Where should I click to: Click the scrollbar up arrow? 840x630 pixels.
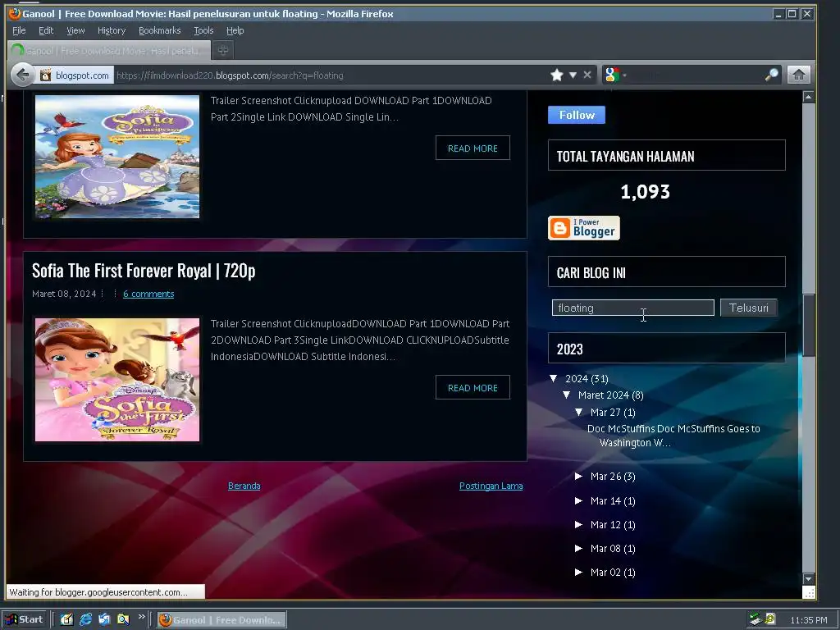(x=808, y=97)
